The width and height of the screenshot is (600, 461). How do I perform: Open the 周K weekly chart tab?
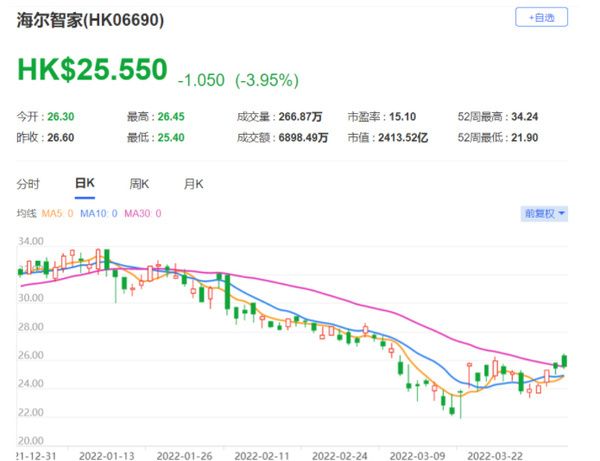click(x=139, y=184)
